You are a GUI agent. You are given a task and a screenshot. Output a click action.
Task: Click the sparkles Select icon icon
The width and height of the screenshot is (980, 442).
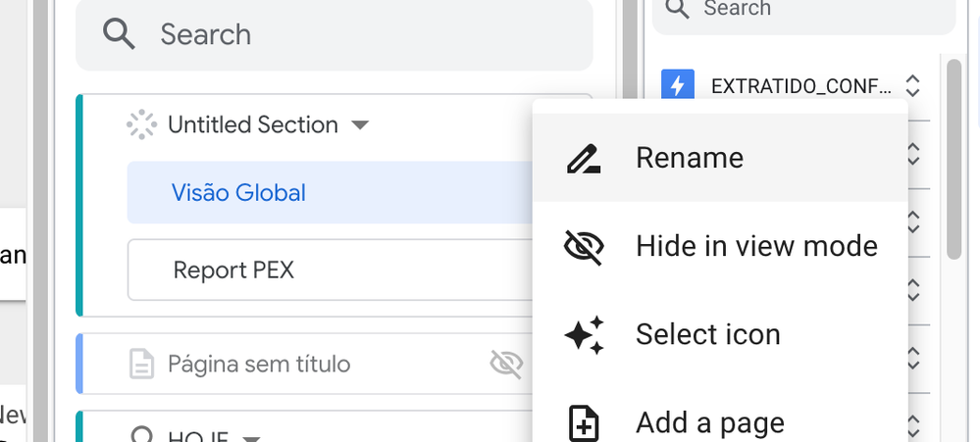click(585, 335)
